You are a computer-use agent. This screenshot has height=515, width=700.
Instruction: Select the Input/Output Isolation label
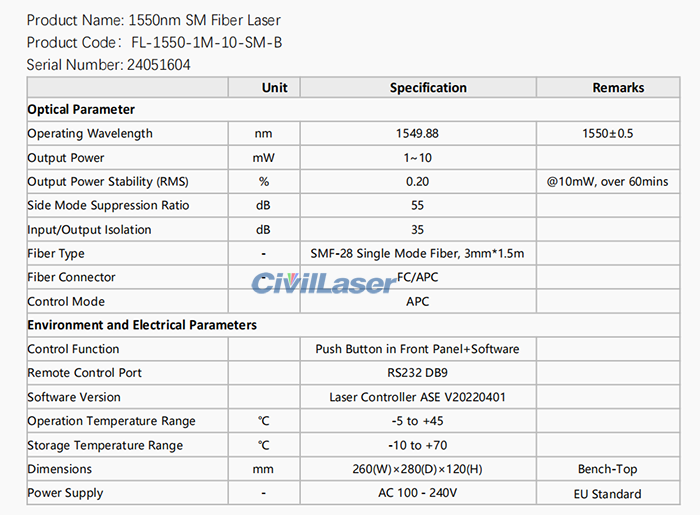pos(89,229)
